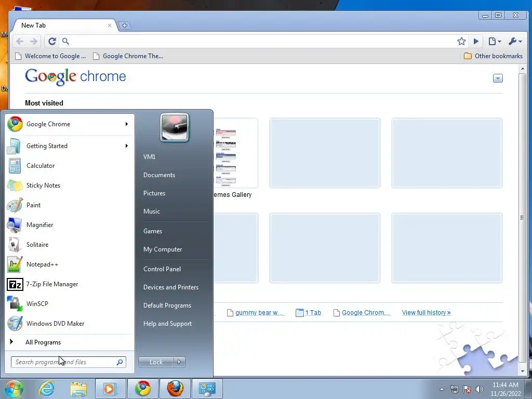Screen dimensions: 532x399
Task: Expand Getting Started submenu arrow
Action: coord(127,146)
